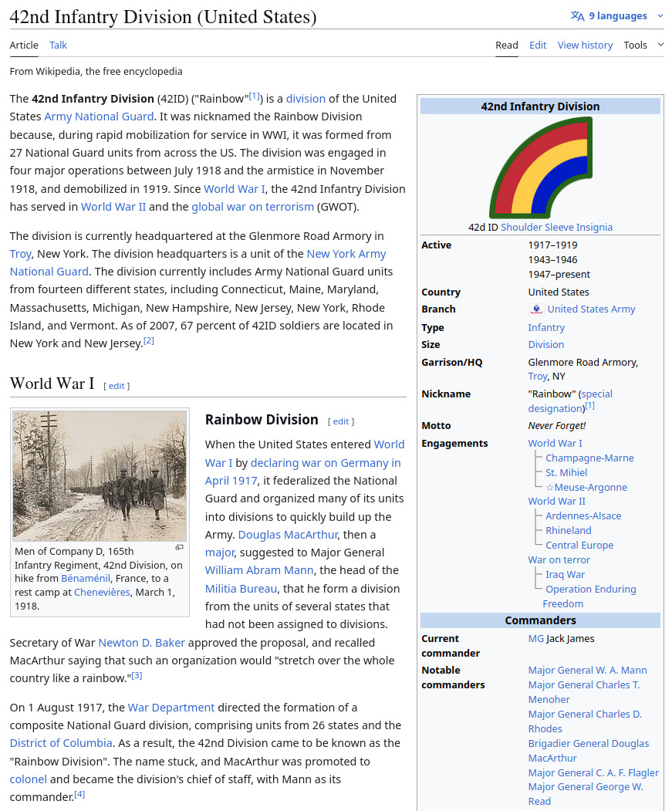The image size is (672, 811).
Task: Open the St. Mihiel engagement link
Action: click(566, 473)
